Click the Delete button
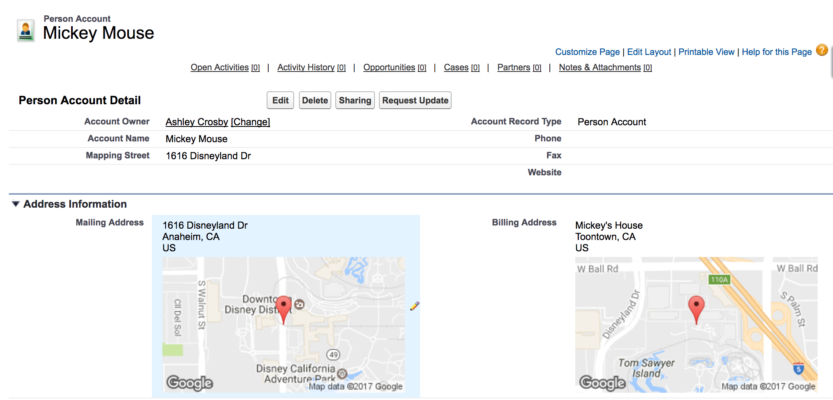The width and height of the screenshot is (833, 400). (315, 100)
